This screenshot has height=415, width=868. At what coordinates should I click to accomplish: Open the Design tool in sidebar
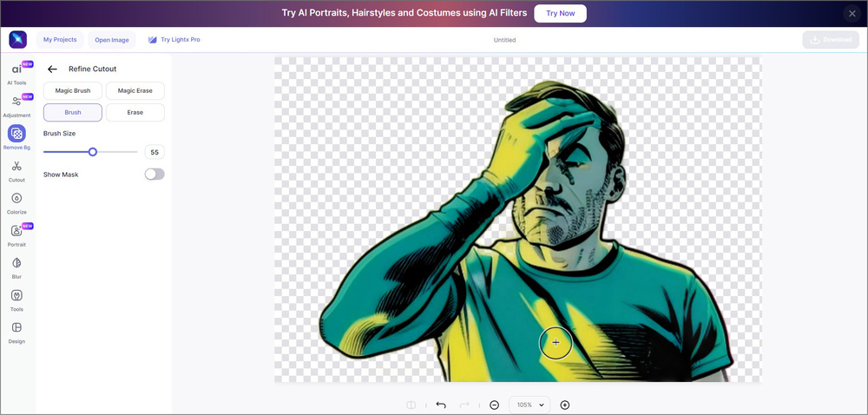click(16, 330)
